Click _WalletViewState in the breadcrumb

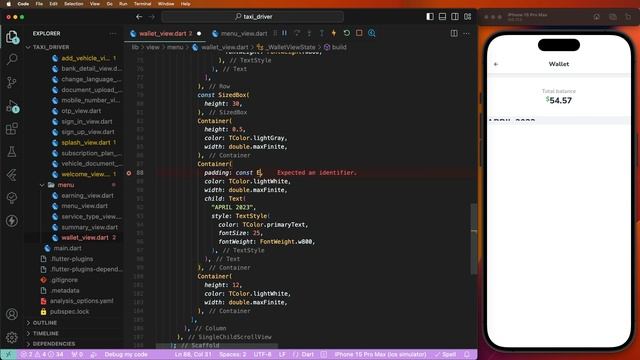[x=291, y=47]
